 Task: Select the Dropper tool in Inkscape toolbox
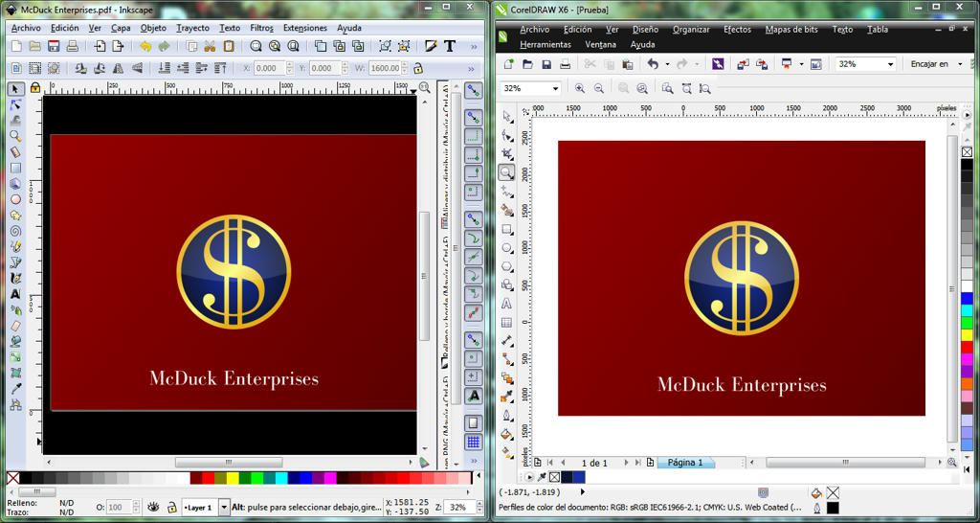16,389
